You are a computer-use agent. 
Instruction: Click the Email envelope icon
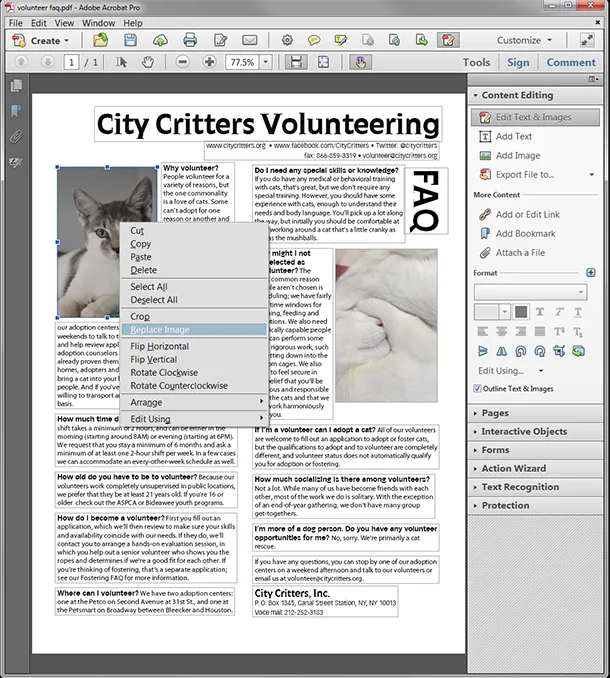[249, 40]
